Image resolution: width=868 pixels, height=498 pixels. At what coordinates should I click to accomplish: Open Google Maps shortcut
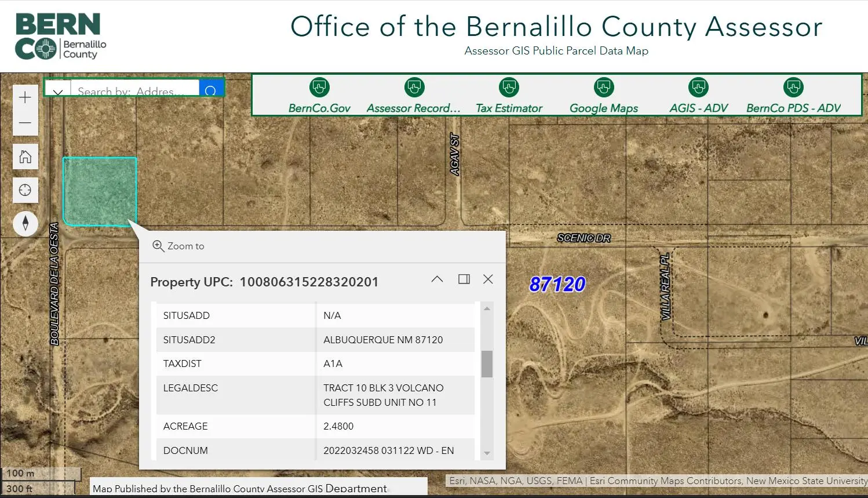click(x=604, y=88)
